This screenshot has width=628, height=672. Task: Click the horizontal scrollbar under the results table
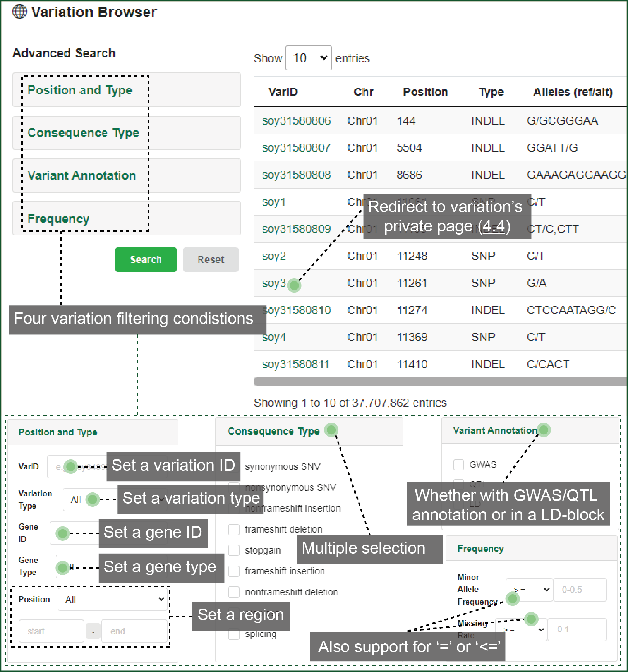[440, 382]
